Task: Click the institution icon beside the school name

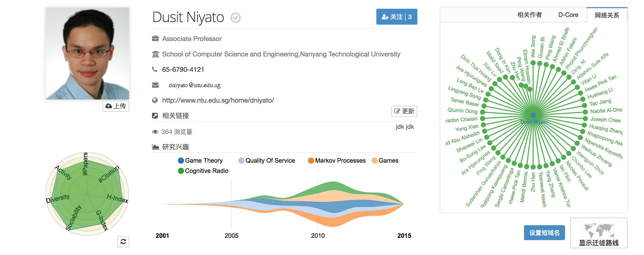Action: coord(155,54)
